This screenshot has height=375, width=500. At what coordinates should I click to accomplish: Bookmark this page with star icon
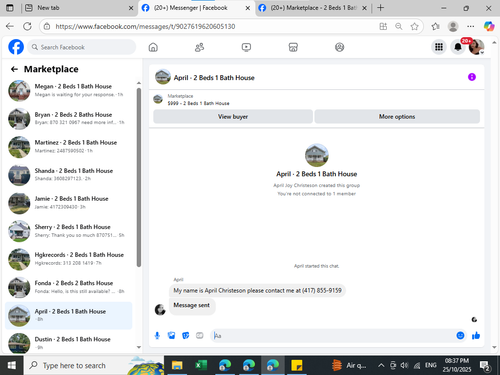click(x=414, y=26)
